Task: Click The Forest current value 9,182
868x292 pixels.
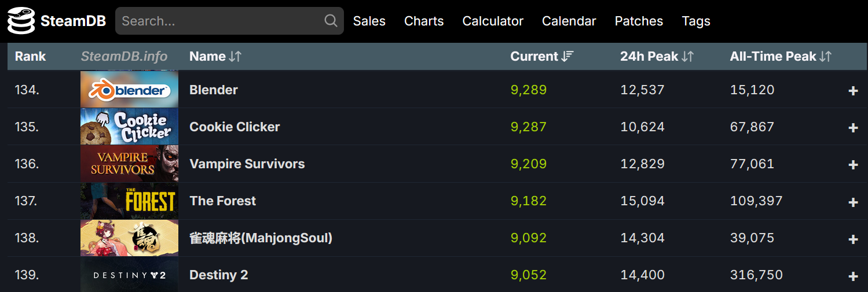Action: [x=529, y=201]
